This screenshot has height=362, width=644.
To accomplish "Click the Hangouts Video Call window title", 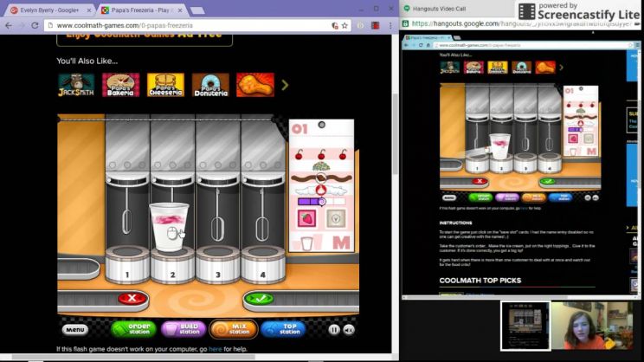I will tap(439, 9).
